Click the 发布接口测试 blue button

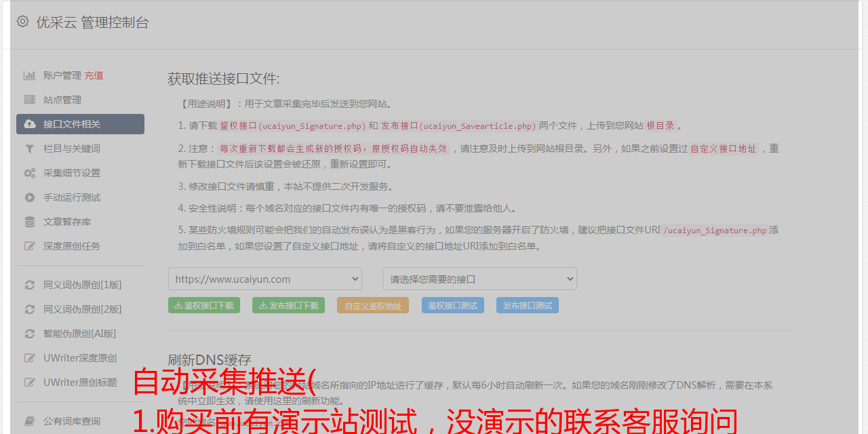[528, 305]
